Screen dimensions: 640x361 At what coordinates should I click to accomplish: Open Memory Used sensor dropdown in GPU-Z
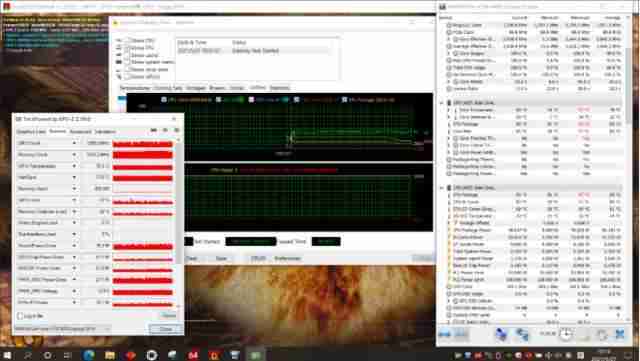pos(74,189)
